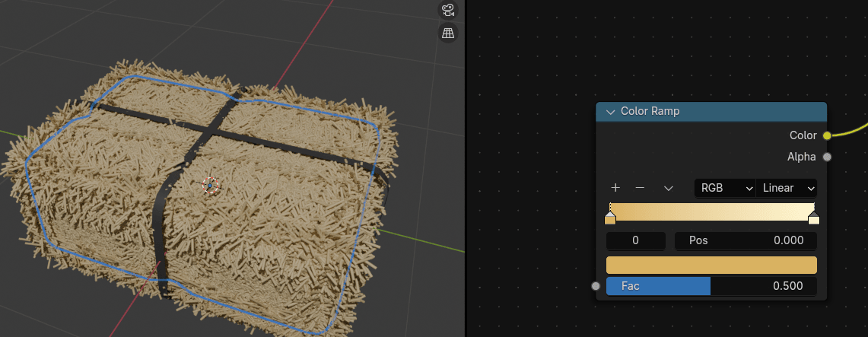Select the left color stop marker

(x=610, y=219)
